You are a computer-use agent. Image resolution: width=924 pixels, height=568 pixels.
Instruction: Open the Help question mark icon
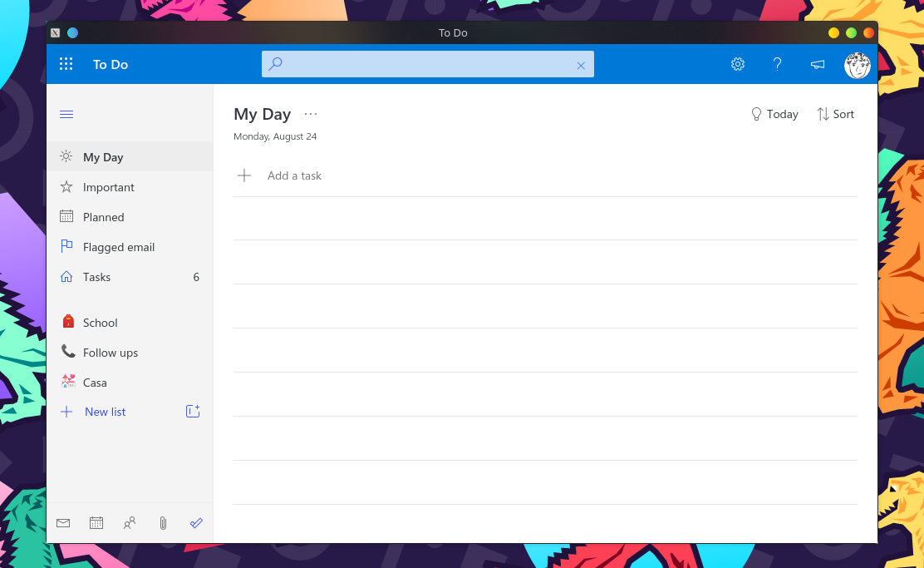[x=777, y=64]
